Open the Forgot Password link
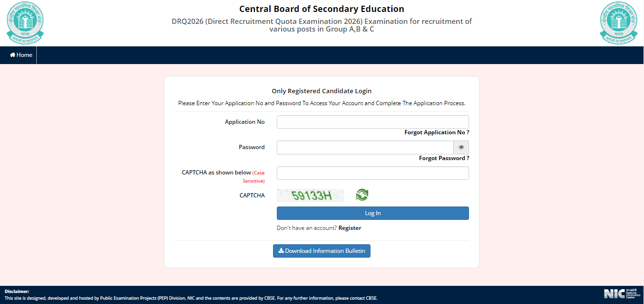Viewport: 644px width, 304px height. click(x=444, y=158)
